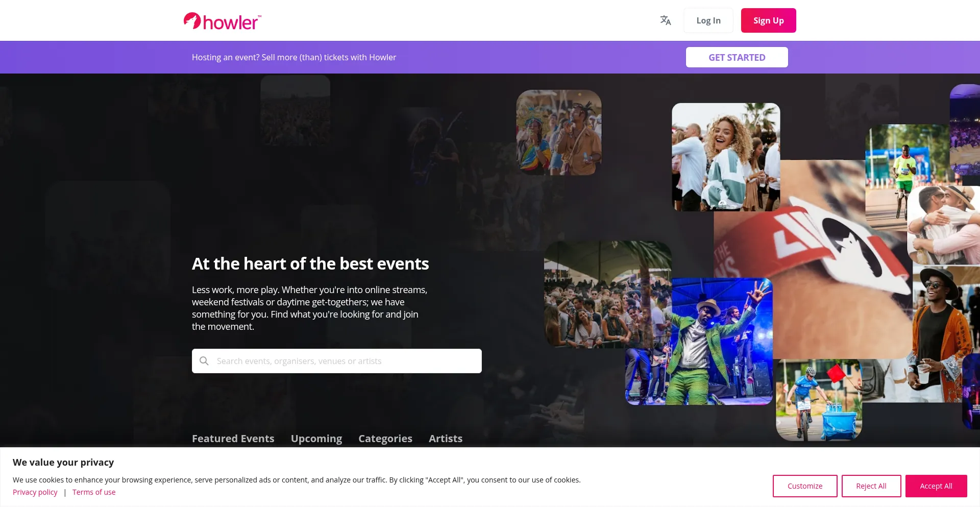980x507 pixels.
Task: Click the Howler logo
Action: coord(223,21)
